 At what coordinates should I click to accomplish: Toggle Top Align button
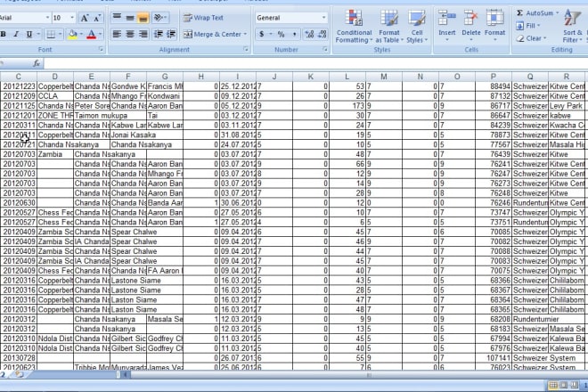click(117, 18)
